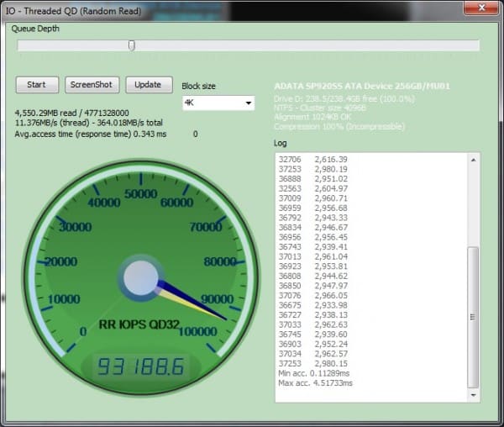The image size is (504, 427).
Task: Close the Threaded QD window
Action: [481, 8]
